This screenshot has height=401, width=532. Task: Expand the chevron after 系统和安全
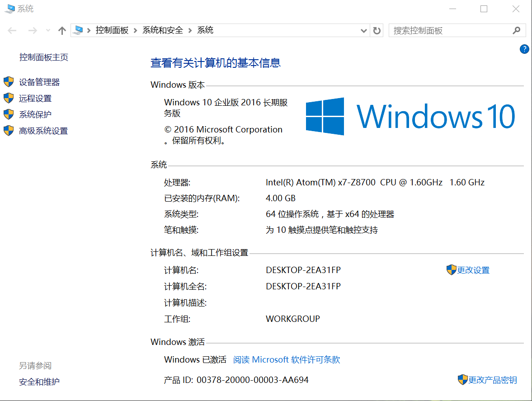click(x=190, y=31)
